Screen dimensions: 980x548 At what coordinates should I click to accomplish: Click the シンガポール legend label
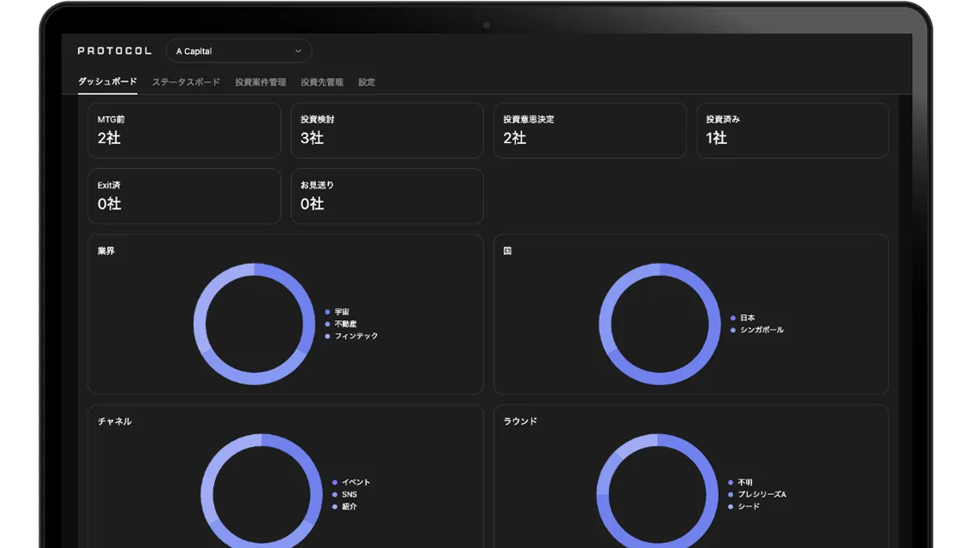[x=762, y=330]
